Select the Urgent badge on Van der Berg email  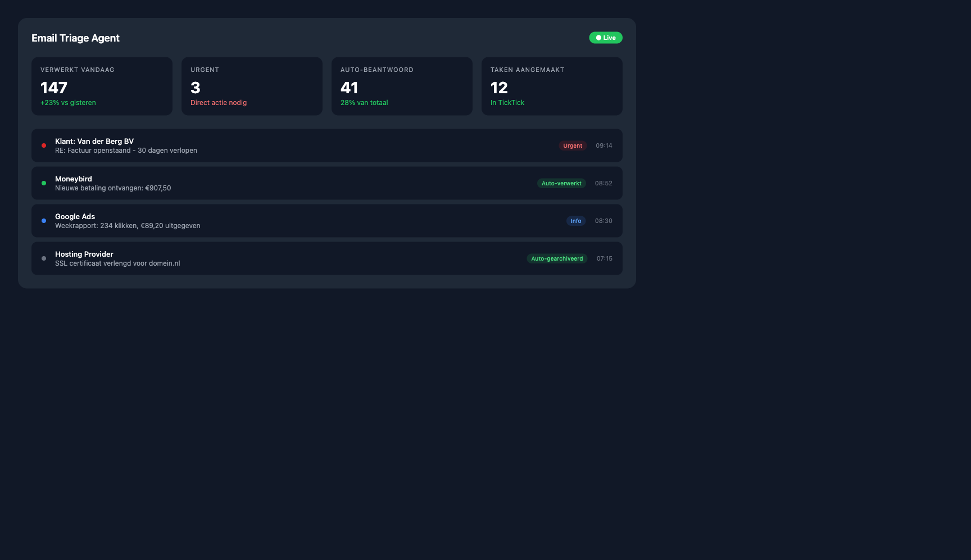pyautogui.click(x=573, y=145)
